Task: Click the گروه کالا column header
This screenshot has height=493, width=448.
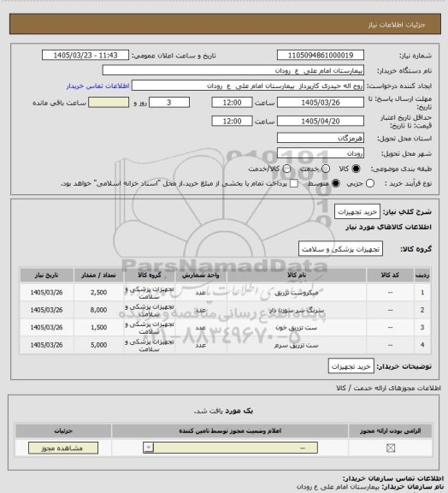Action: (150, 275)
